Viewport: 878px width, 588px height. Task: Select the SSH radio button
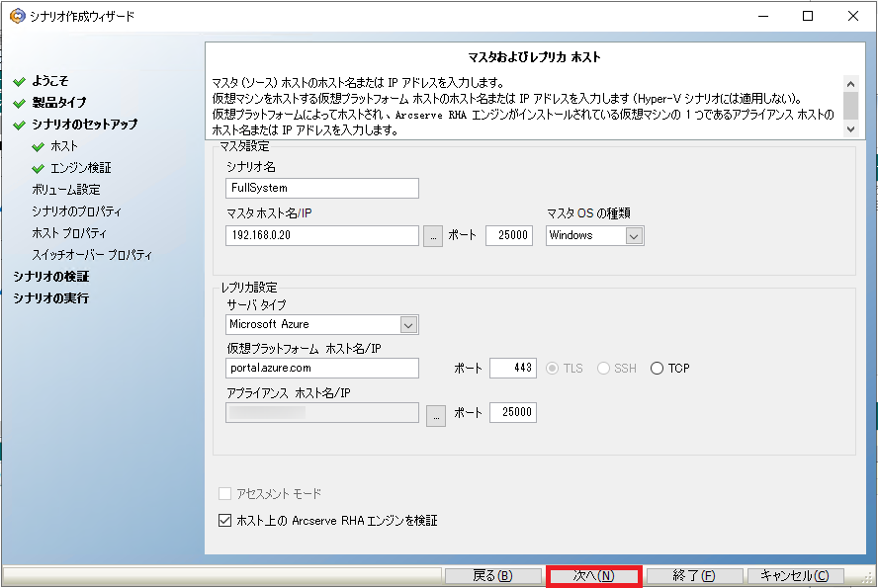tap(603, 369)
